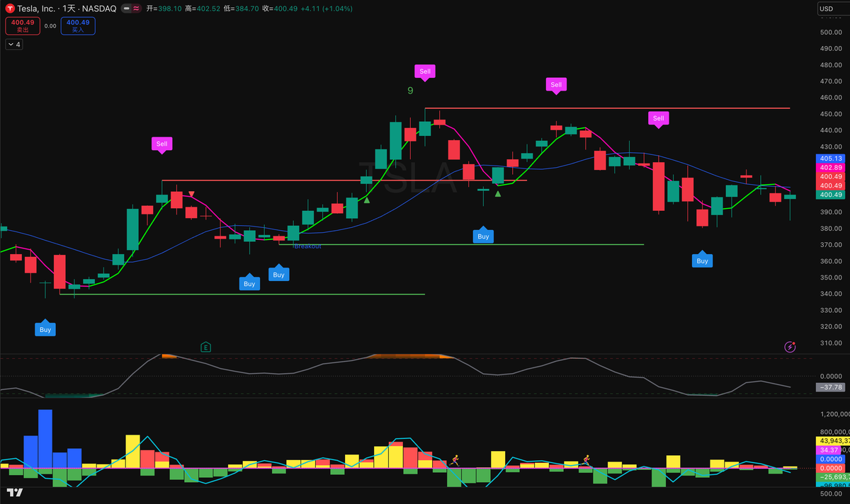The width and height of the screenshot is (850, 504).
Task: Select the Sell label third from left
Action: 556,84
